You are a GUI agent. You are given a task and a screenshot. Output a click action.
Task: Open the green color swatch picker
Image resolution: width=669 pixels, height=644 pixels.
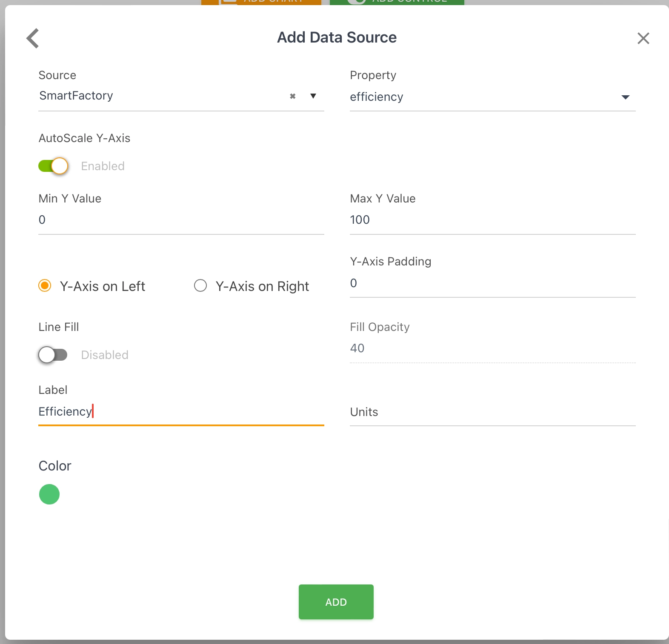49,494
